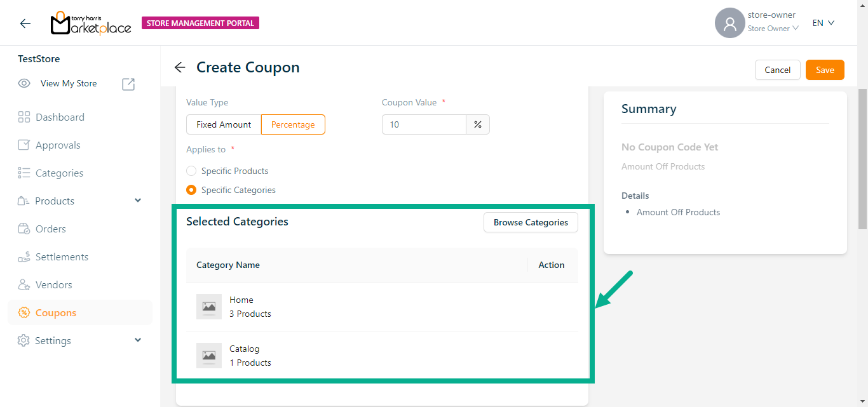The image size is (868, 407).
Task: Expand the Settings sidebar submenu
Action: pyautogui.click(x=138, y=340)
